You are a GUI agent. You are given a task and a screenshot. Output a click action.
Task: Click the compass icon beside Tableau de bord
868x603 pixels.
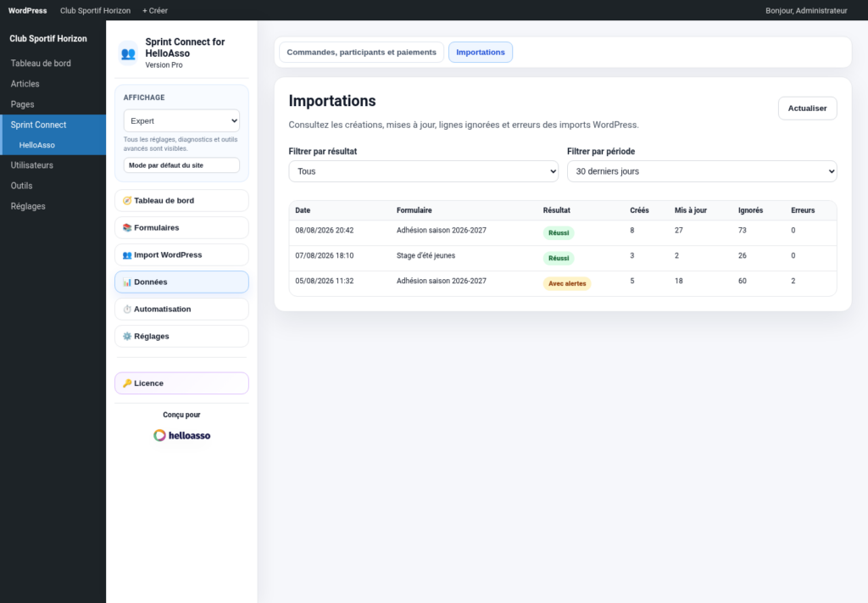pos(127,200)
